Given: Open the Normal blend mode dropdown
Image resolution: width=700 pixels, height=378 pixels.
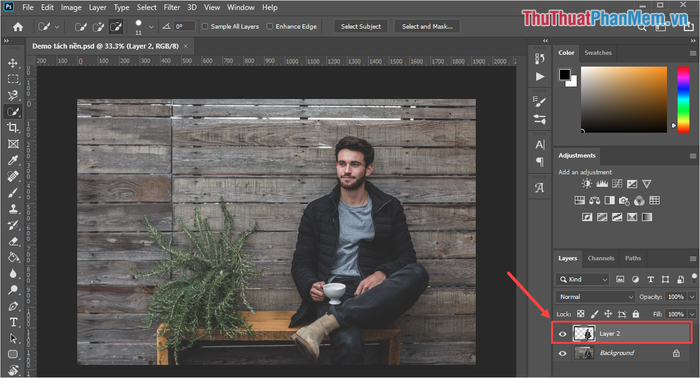Looking at the screenshot, I should pyautogui.click(x=596, y=297).
